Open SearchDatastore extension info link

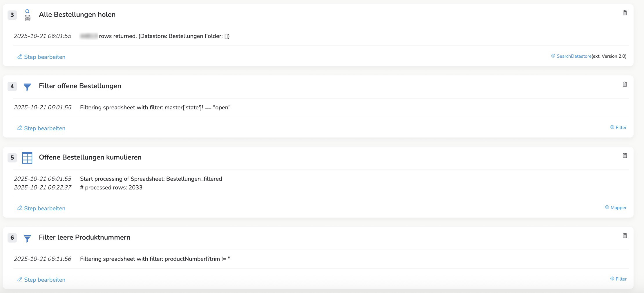tap(574, 56)
